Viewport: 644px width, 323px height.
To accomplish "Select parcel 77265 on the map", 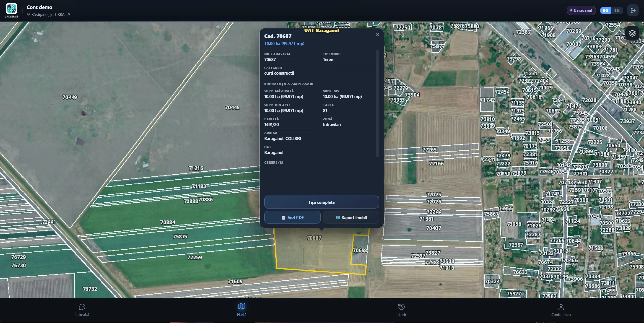I will [x=430, y=150].
